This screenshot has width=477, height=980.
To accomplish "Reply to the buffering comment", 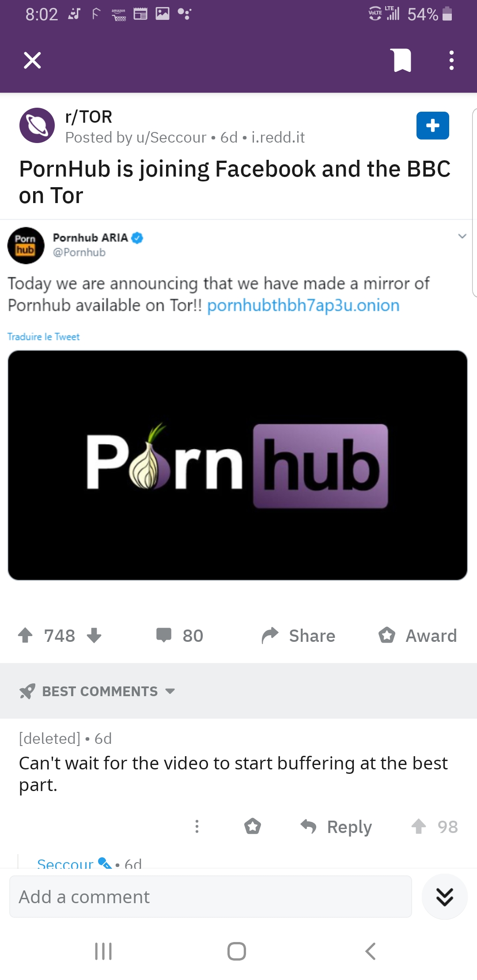I will pos(336,826).
